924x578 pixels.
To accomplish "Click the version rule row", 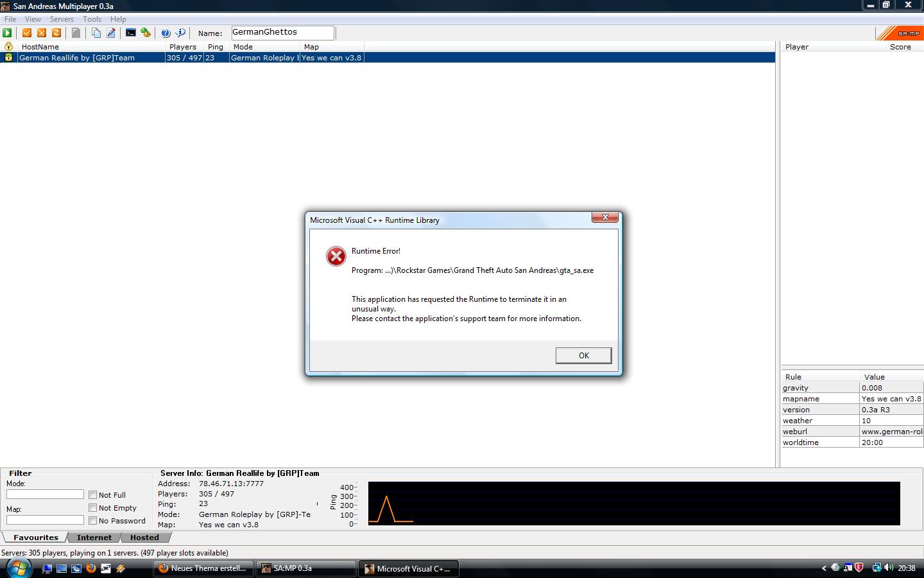I will [x=852, y=410].
